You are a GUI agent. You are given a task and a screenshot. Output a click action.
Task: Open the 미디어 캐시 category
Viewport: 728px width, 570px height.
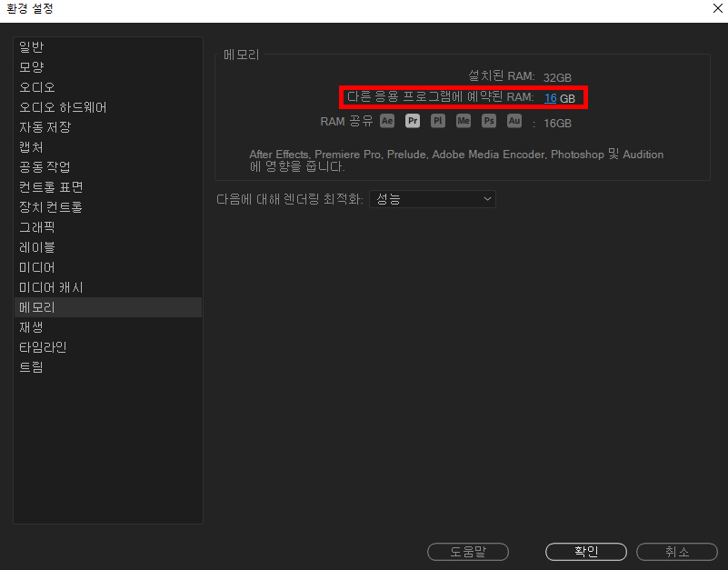(x=108, y=287)
